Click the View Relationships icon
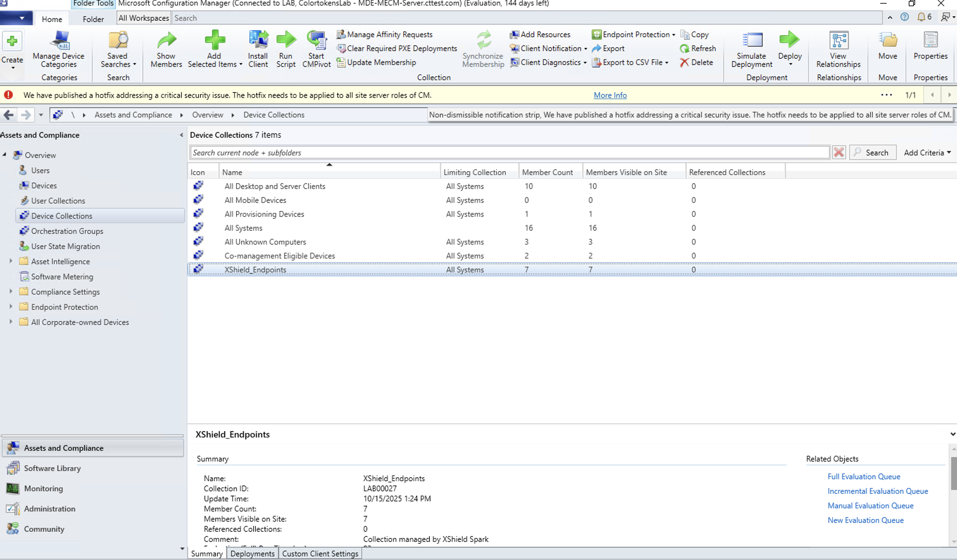Screen dimensions: 957x560 point(838,49)
